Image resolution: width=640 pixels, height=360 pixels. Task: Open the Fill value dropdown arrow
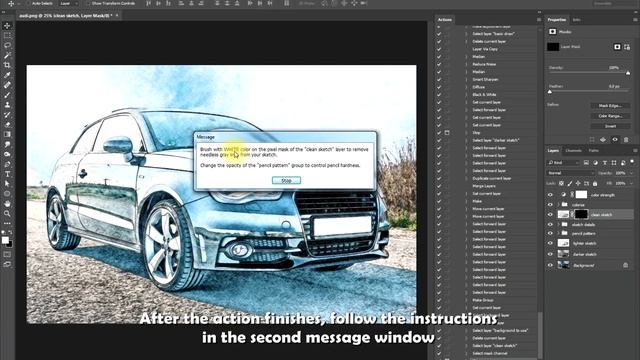(x=632, y=184)
